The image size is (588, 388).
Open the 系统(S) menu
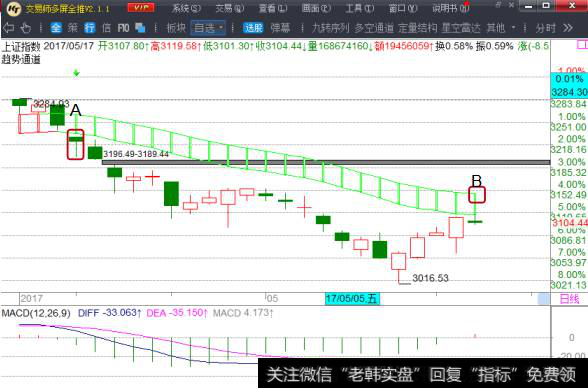coord(186,8)
